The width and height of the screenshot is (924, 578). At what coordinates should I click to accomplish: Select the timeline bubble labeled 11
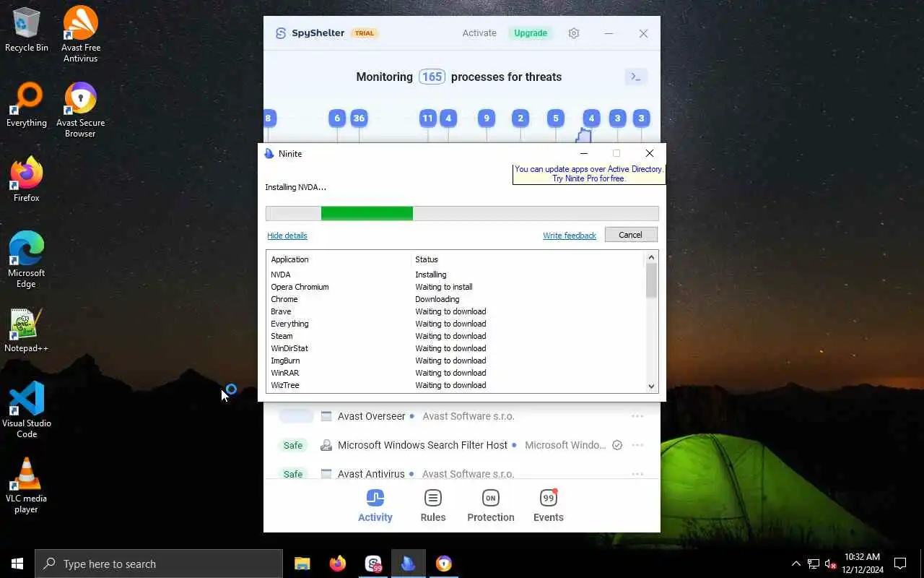click(x=428, y=118)
